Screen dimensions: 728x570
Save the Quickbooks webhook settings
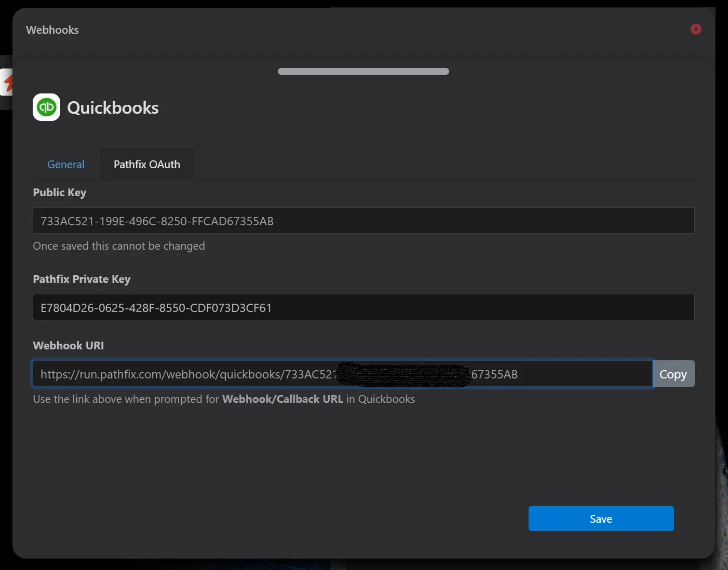tap(601, 519)
